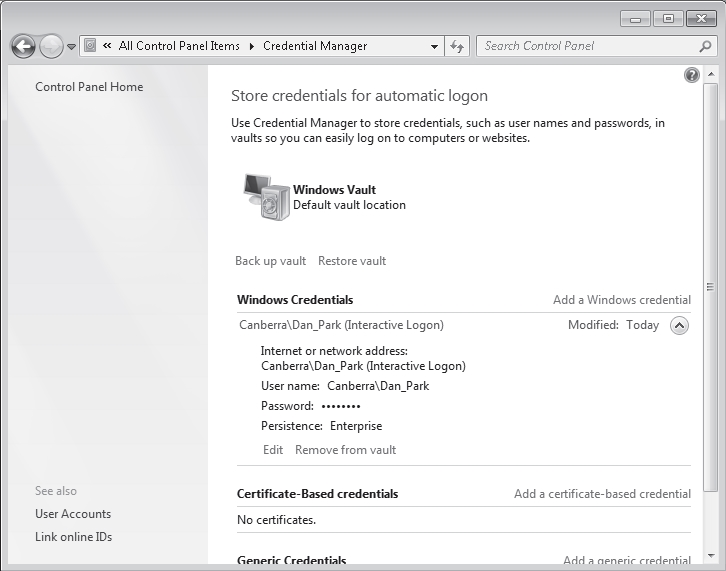The width and height of the screenshot is (726, 571).
Task: Click Add a Windows credential link
Action: click(621, 300)
